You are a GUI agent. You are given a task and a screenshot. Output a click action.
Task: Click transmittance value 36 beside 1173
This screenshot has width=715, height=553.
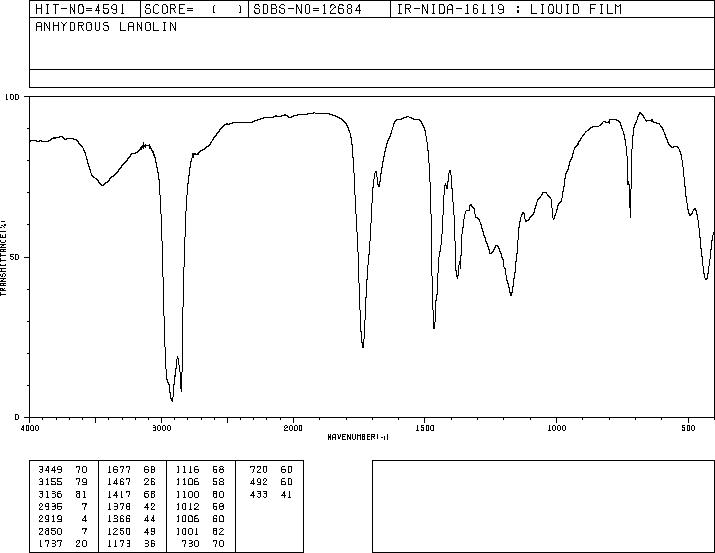tap(150, 543)
